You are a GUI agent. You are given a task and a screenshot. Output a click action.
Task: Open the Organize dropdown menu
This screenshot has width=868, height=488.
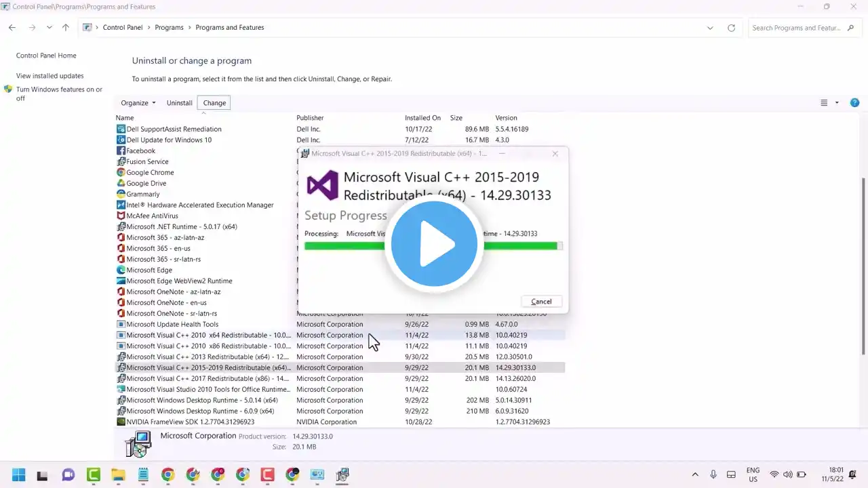tap(138, 103)
